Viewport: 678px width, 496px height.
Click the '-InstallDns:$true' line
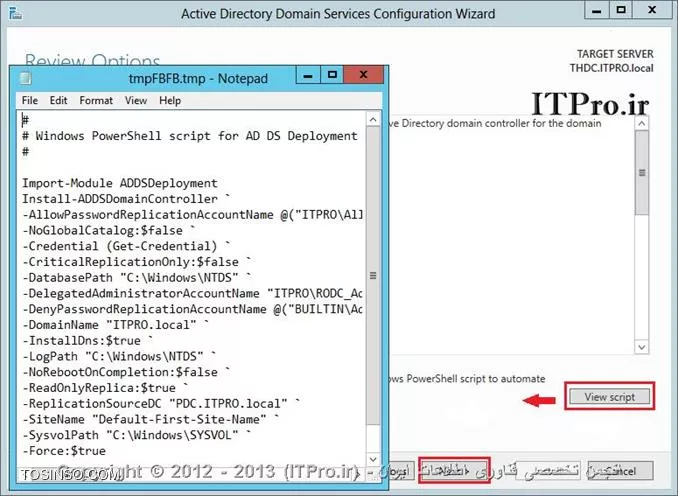[x=88, y=341]
